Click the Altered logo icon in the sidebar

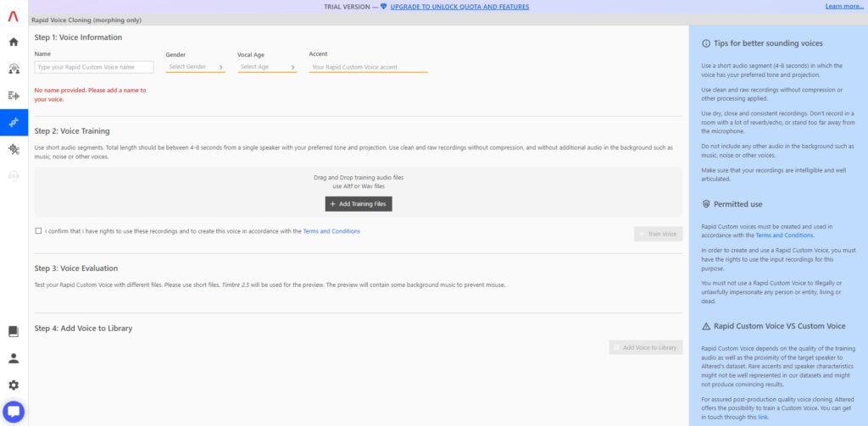click(x=14, y=17)
